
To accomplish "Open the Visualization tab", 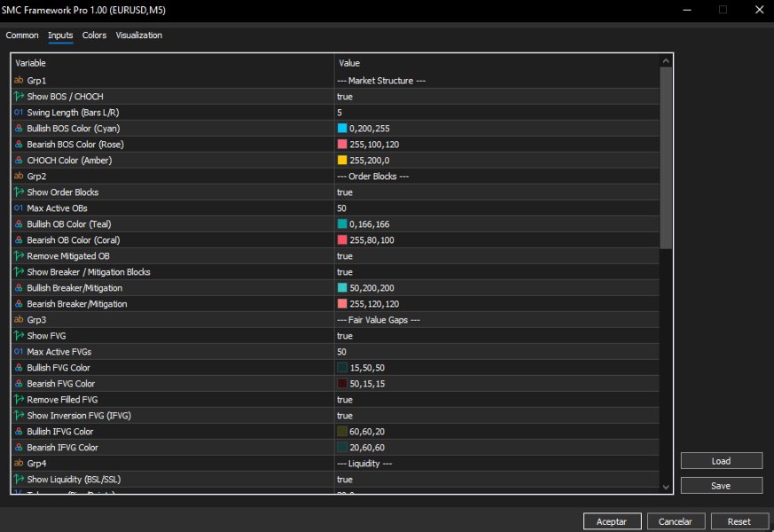I will point(138,35).
